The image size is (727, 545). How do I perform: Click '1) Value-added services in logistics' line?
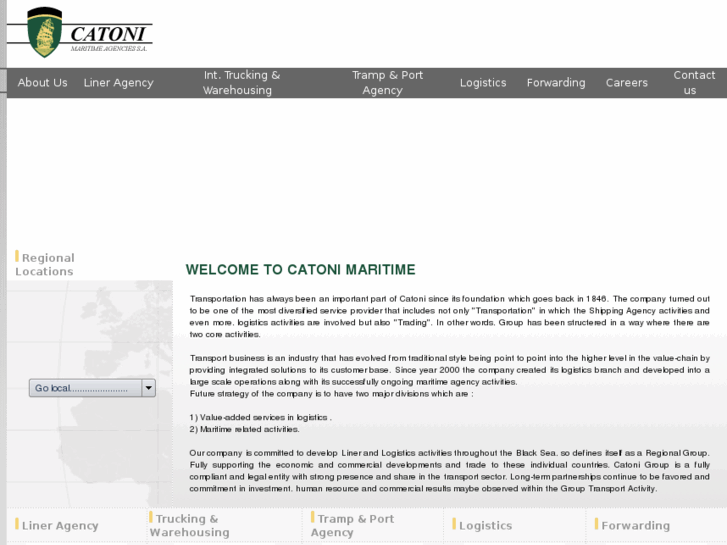point(260,417)
